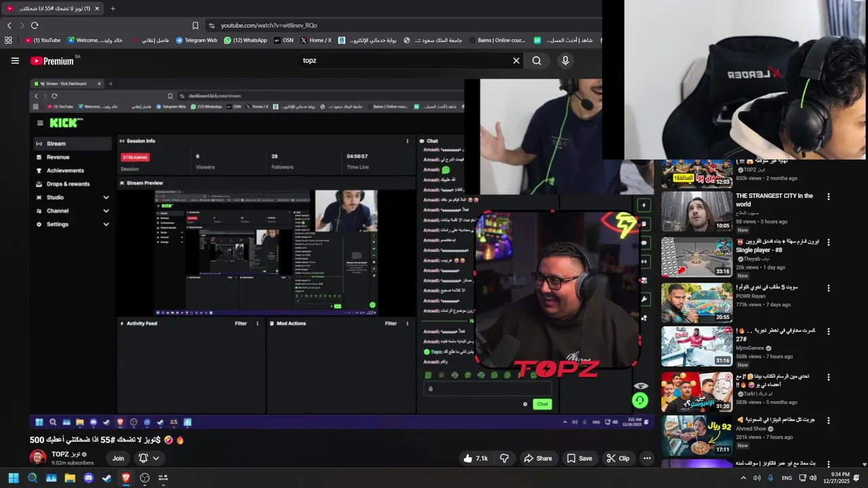Close the YouTube browser tab
Image resolution: width=868 pixels, height=488 pixels.
97,8
